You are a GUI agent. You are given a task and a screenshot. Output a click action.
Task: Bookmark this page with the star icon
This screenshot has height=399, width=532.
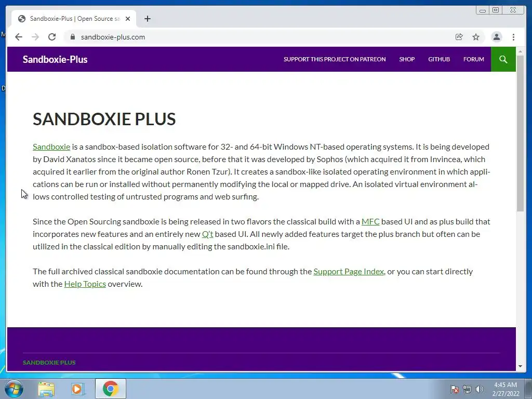476,37
